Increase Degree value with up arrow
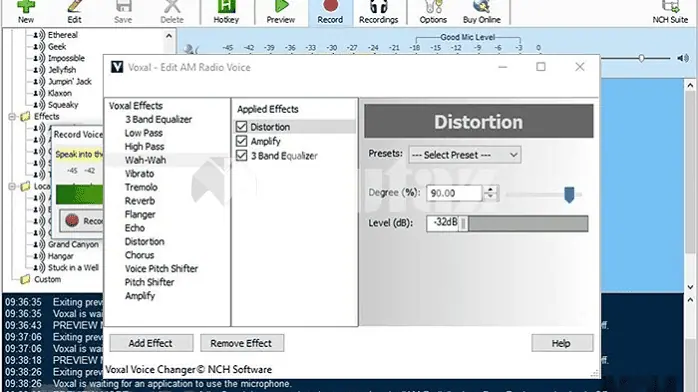Screen dimensions: 698x392 pos(490,190)
